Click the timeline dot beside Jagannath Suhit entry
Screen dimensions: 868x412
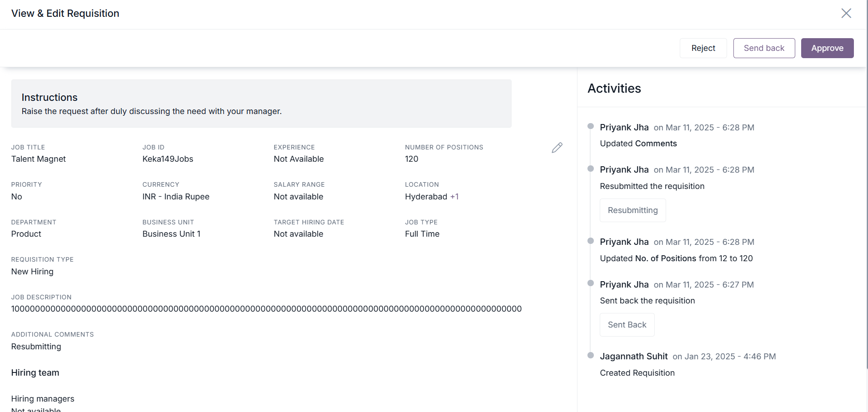591,355
